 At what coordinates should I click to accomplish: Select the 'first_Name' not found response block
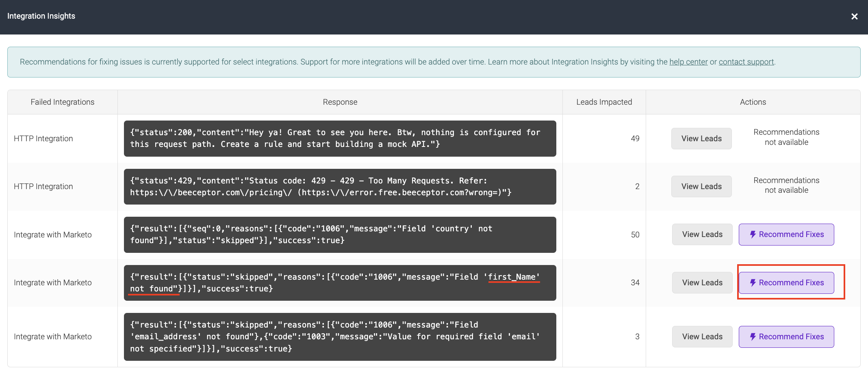coord(340,283)
